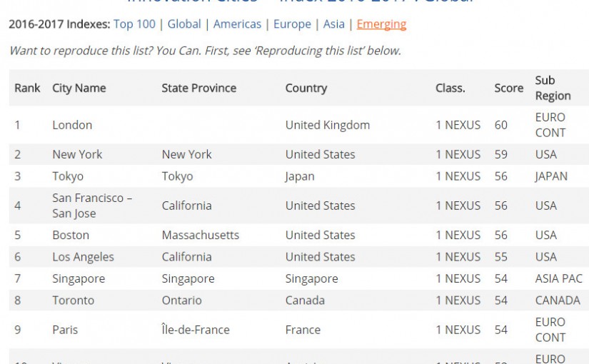
Task: Open the Americas index link
Action: (x=237, y=24)
